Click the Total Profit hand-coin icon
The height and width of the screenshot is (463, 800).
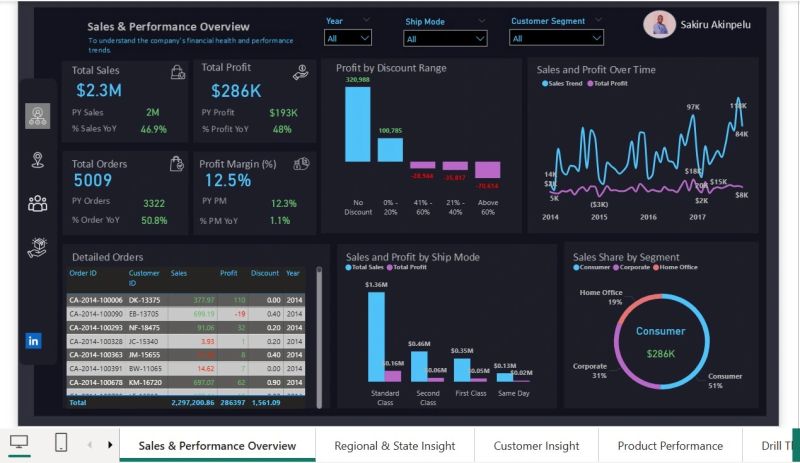click(x=301, y=72)
